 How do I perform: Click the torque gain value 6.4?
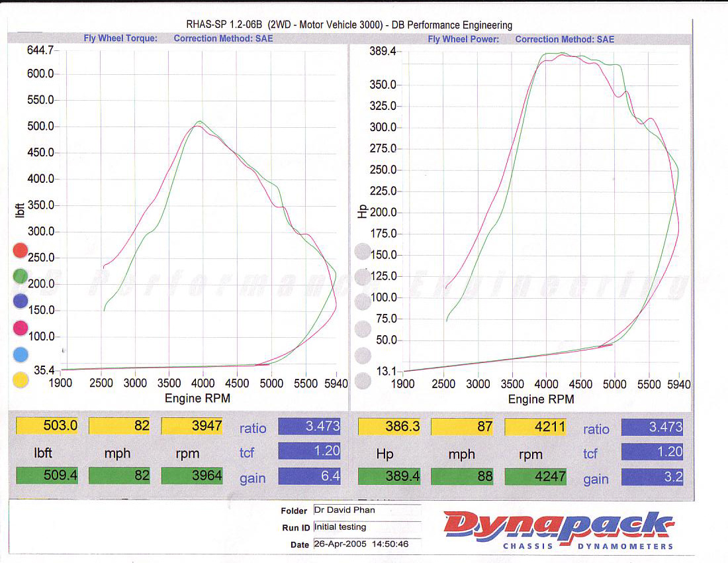309,476
